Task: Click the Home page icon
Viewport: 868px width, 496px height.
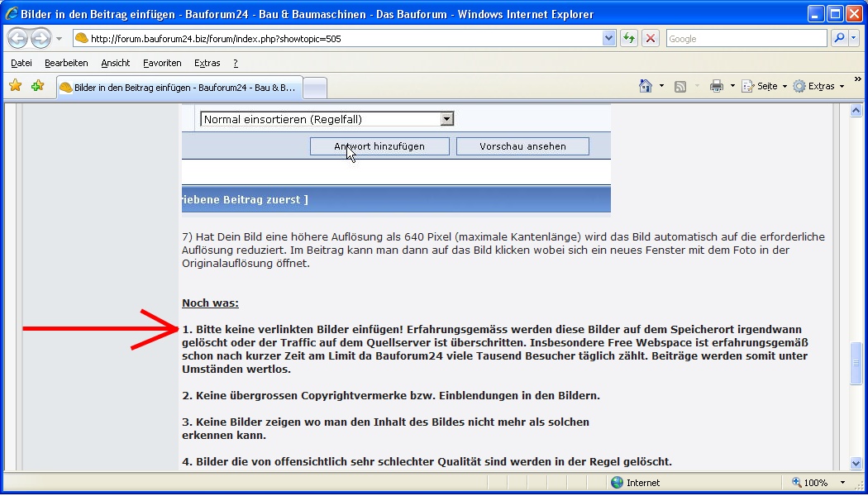Action: [x=646, y=86]
